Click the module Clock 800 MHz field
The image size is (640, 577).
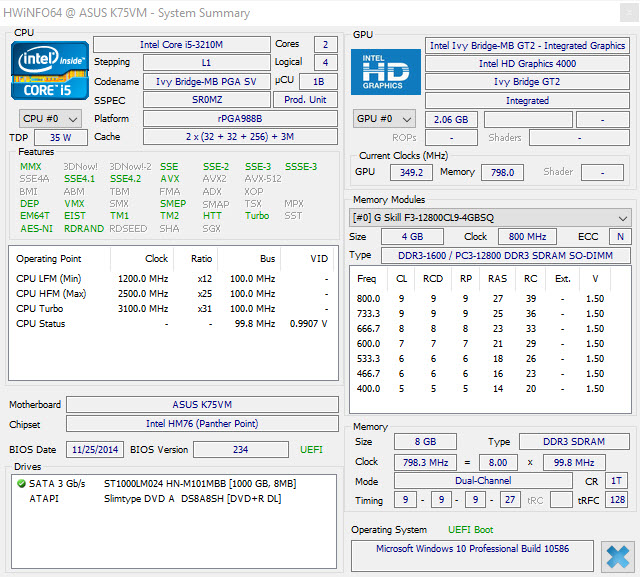coord(527,237)
